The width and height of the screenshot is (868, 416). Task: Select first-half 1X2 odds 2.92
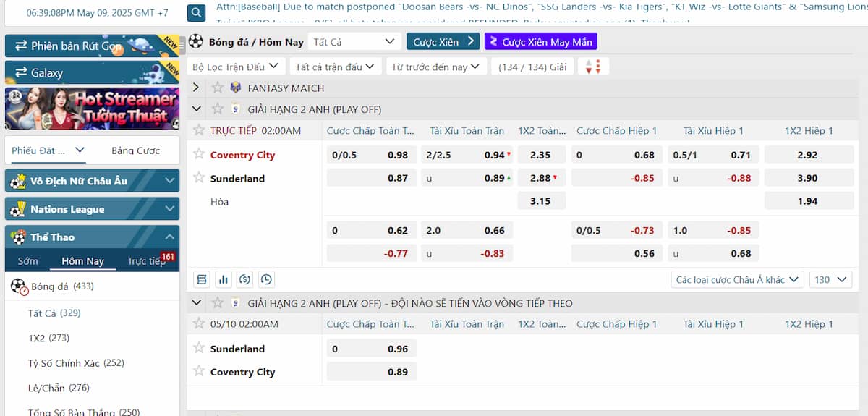pyautogui.click(x=807, y=155)
